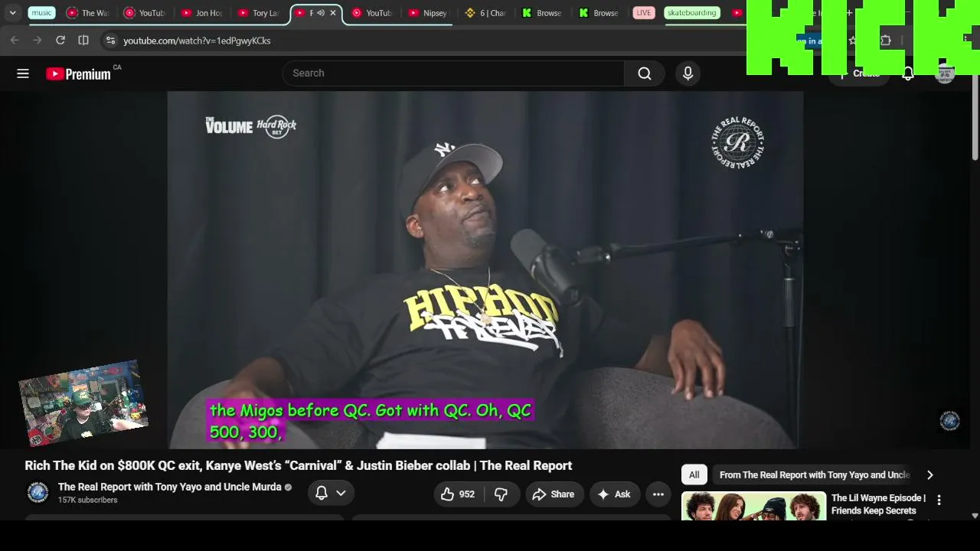Screen dimensions: 980x551
Task: Switch to the 'Tory Lan' tab
Action: click(260, 13)
